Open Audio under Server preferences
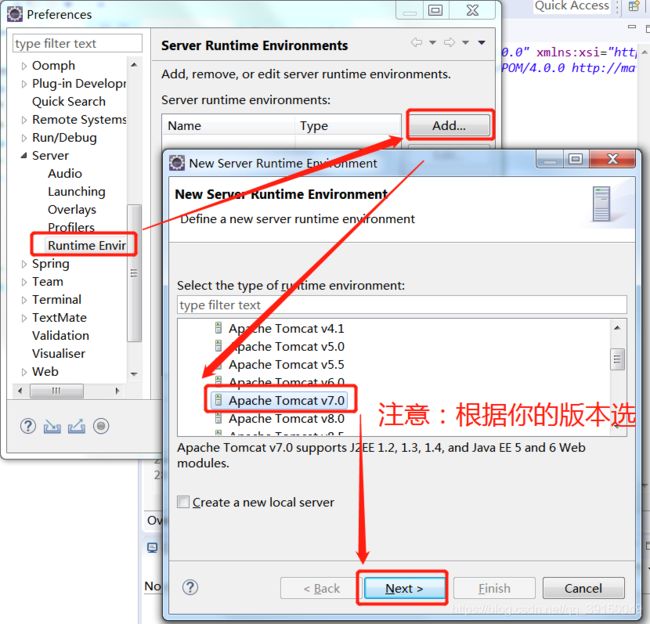The width and height of the screenshot is (650, 624). (65, 173)
